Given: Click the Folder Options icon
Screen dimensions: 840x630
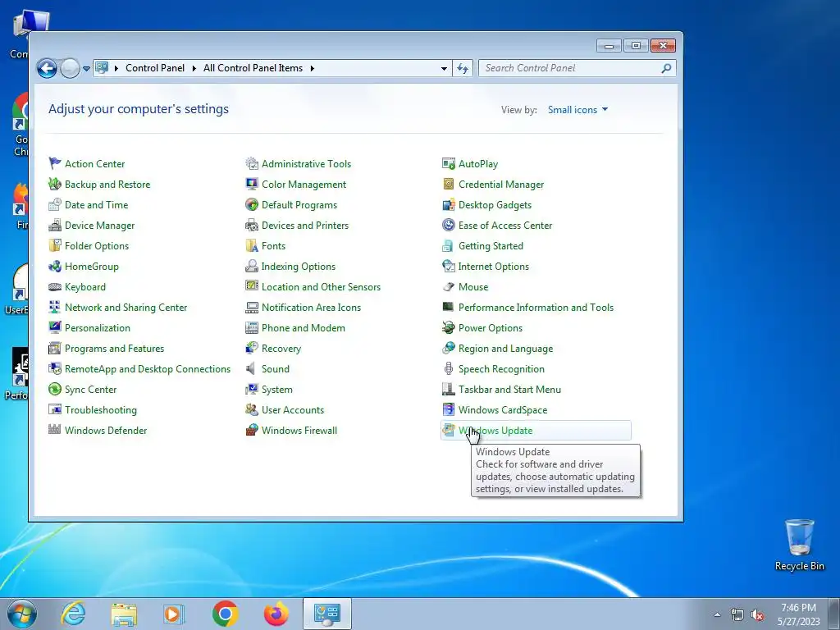Looking at the screenshot, I should [x=55, y=245].
